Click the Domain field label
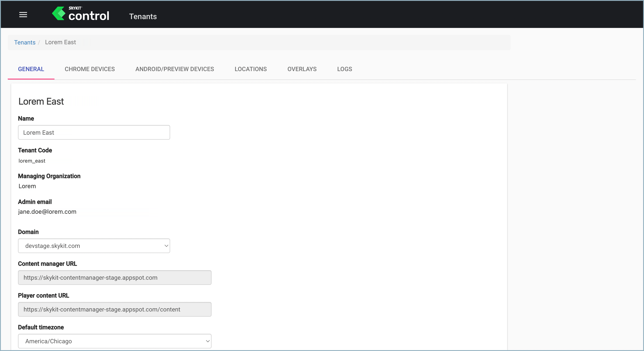The width and height of the screenshot is (644, 351). click(28, 232)
